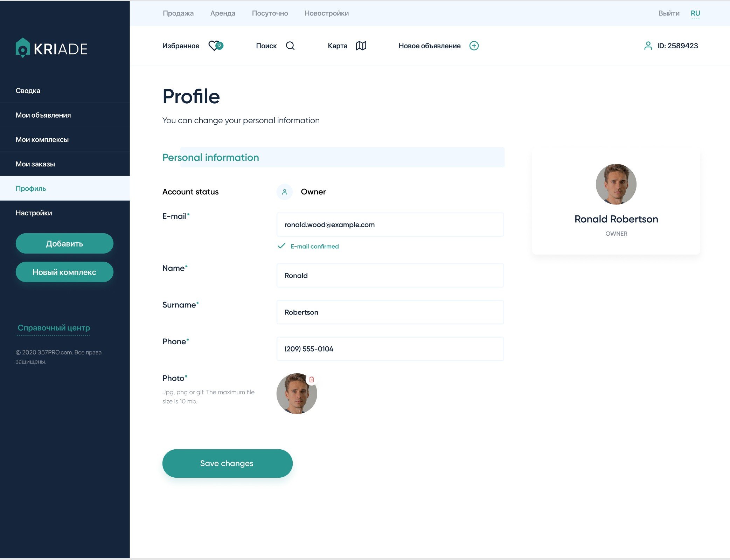Go to Настройки in sidebar
The image size is (730, 560).
[34, 213]
